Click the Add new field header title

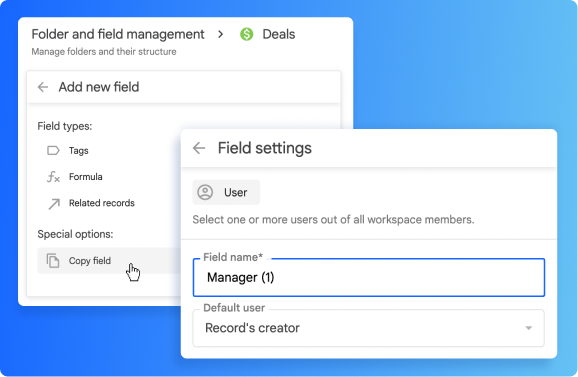(x=99, y=87)
